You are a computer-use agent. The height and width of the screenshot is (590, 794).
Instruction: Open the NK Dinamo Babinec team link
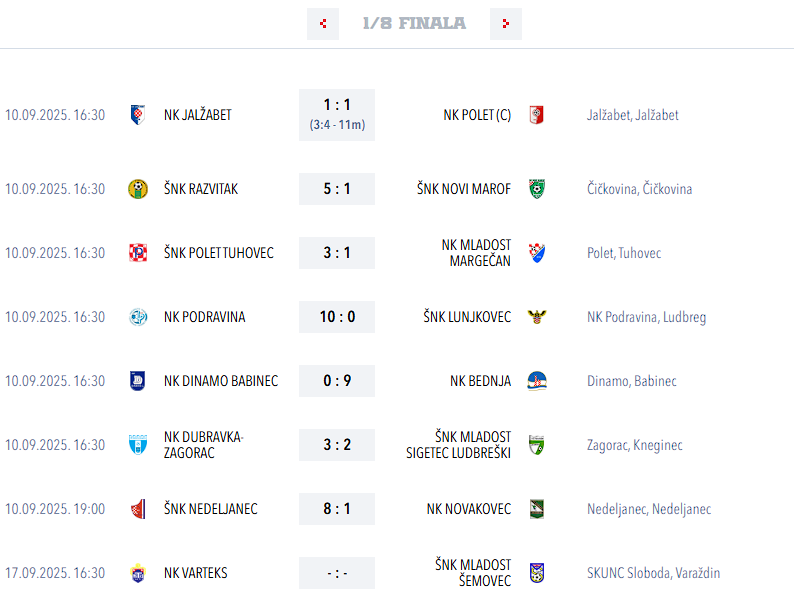click(221, 381)
